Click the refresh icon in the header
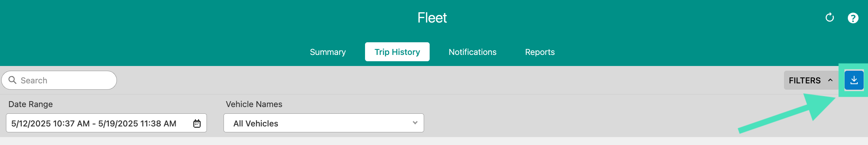This screenshot has width=868, height=145. pyautogui.click(x=830, y=18)
